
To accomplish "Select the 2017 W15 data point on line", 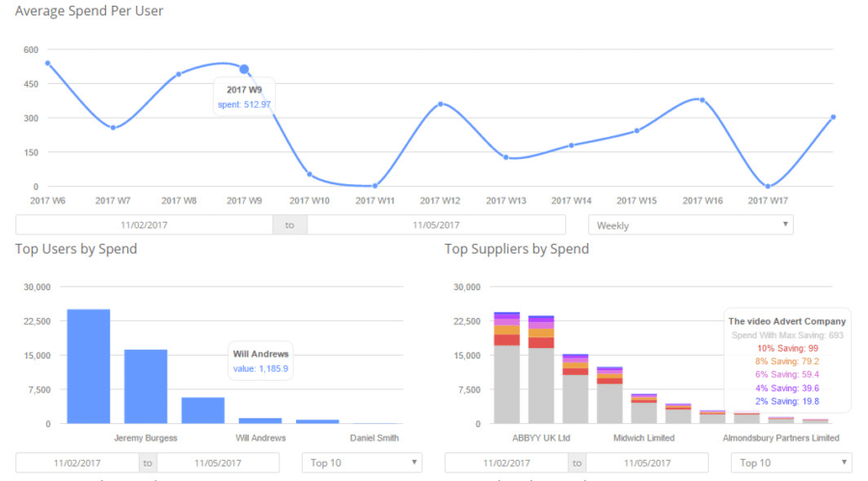I will (x=637, y=131).
